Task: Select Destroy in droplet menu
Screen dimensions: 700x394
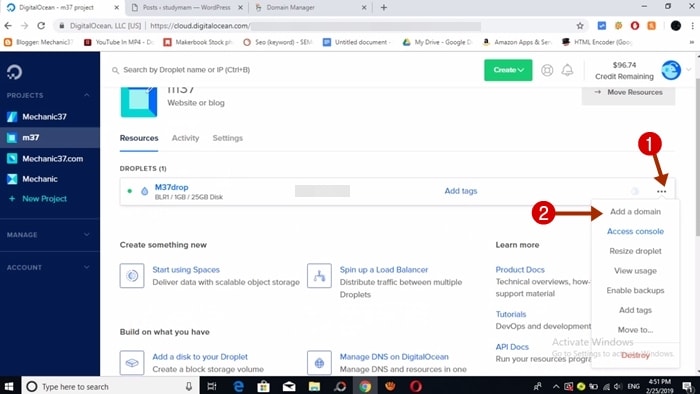Action: 635,355
